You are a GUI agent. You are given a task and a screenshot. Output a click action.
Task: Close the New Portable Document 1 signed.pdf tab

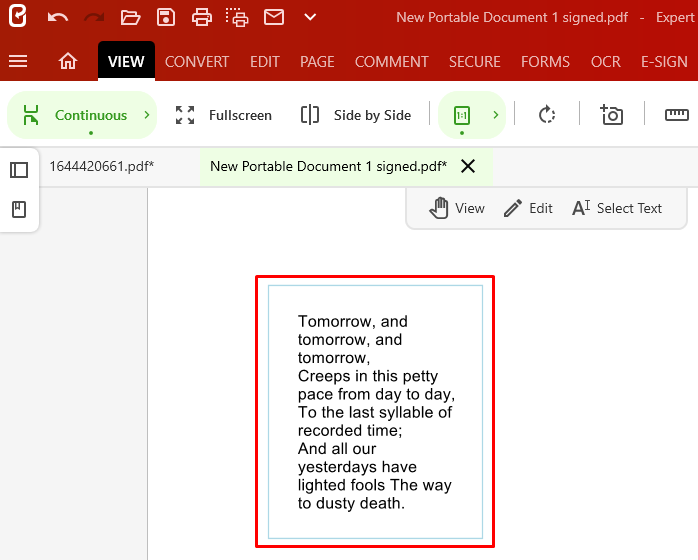(x=468, y=166)
